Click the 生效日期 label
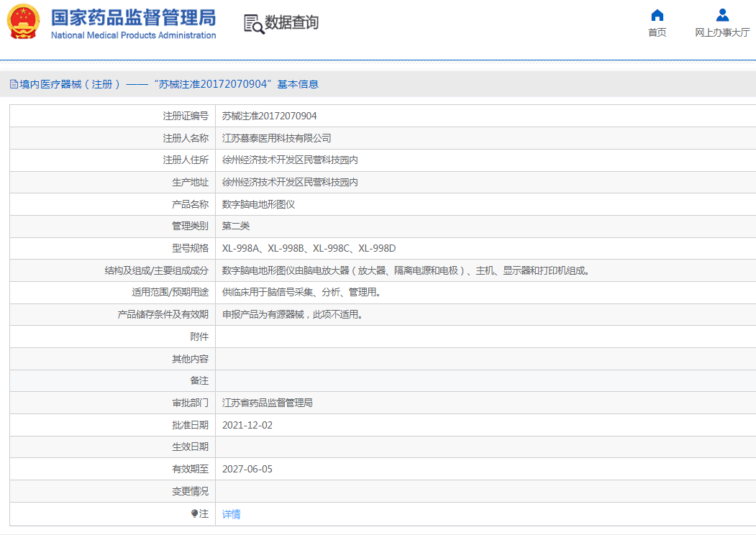 click(x=191, y=447)
